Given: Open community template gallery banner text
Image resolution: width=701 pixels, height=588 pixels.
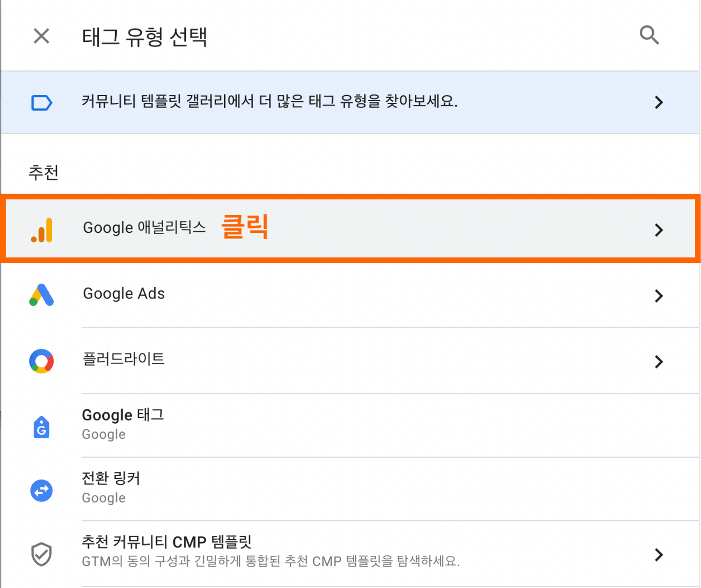Looking at the screenshot, I should pyautogui.click(x=270, y=102).
